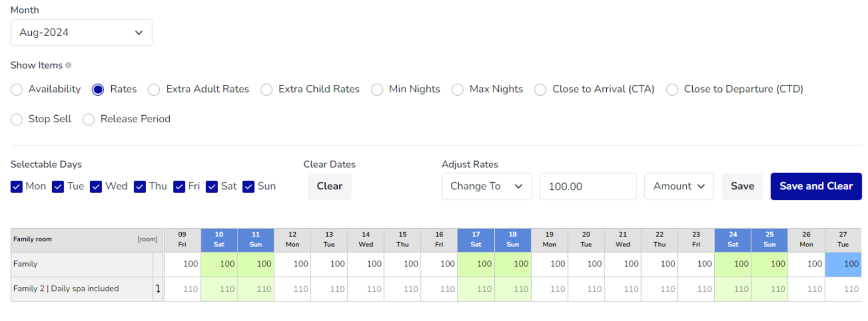
Task: Click the link icon beside Family 2 row
Action: pyautogui.click(x=158, y=289)
